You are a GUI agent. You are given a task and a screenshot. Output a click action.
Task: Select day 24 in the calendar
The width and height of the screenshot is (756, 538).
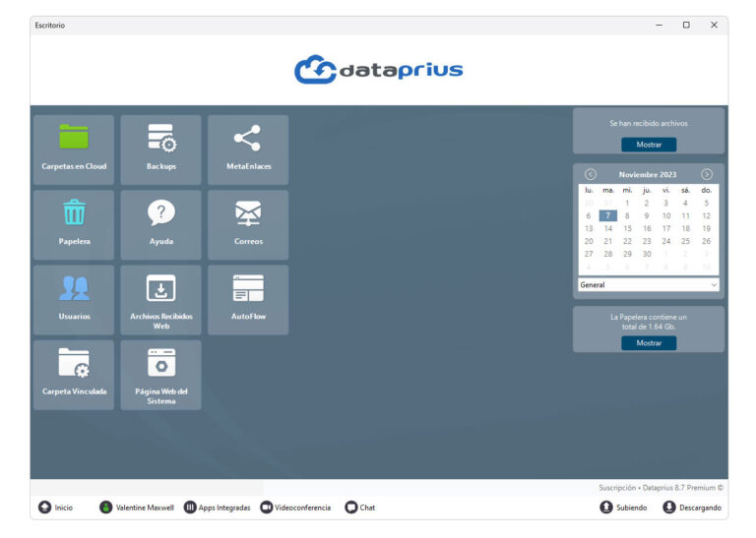[x=666, y=241]
